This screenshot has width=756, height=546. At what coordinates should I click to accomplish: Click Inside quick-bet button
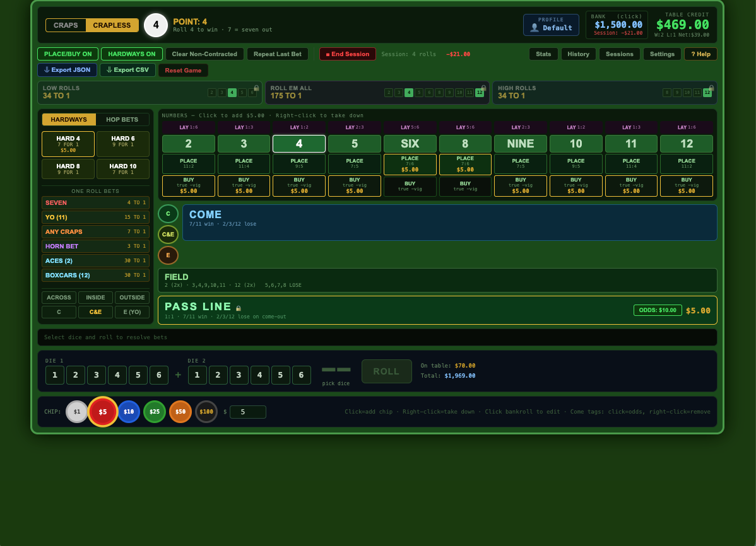coord(95,298)
